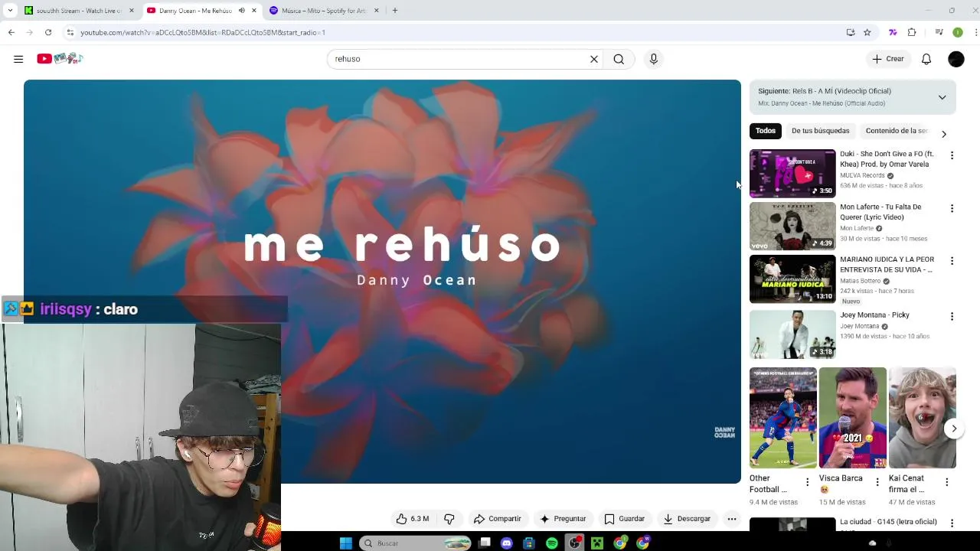Viewport: 980px width, 551px height.
Task: Mute the YouTube tab audio
Action: coord(241,11)
